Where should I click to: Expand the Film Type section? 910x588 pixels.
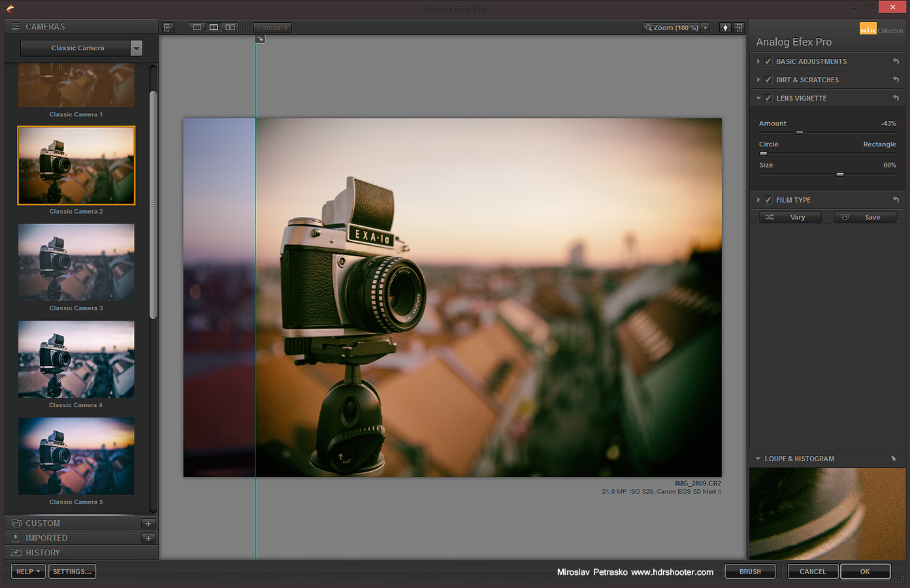(758, 200)
